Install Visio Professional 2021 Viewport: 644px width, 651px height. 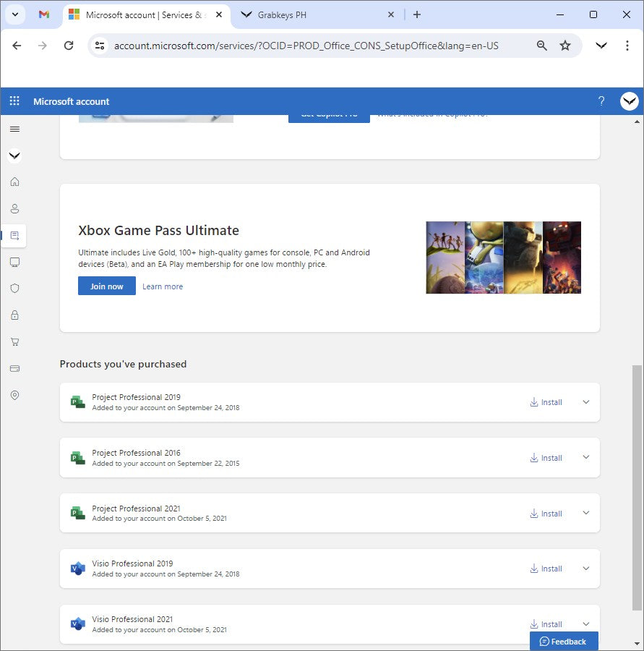coord(546,624)
